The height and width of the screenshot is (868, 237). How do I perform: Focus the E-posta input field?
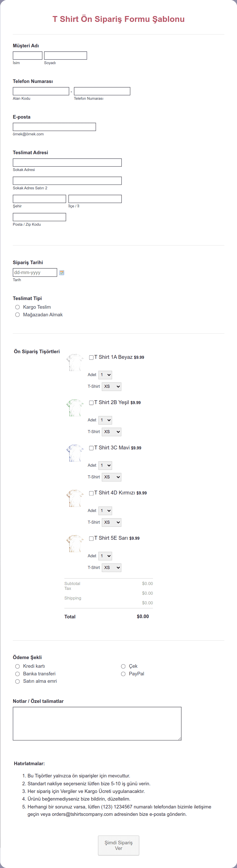[54, 127]
